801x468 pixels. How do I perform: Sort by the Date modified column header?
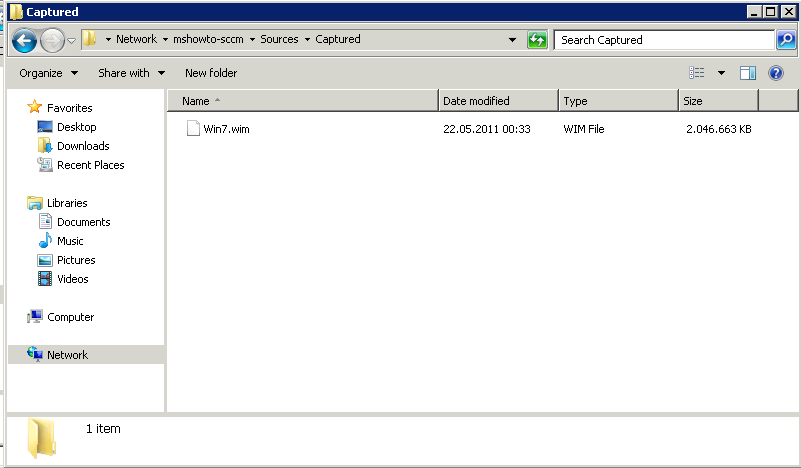click(x=498, y=101)
